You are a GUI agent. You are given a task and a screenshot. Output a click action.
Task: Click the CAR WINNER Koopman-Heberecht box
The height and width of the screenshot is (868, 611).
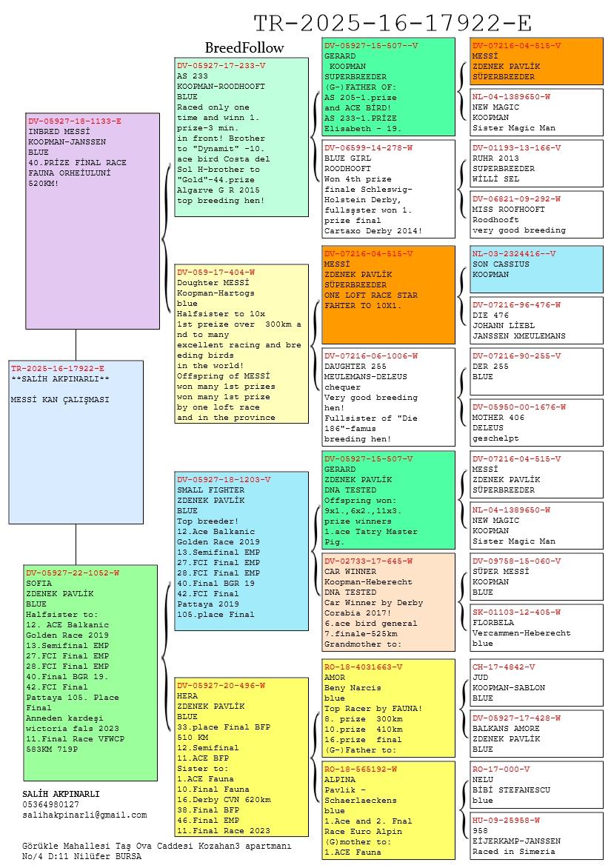[389, 602]
